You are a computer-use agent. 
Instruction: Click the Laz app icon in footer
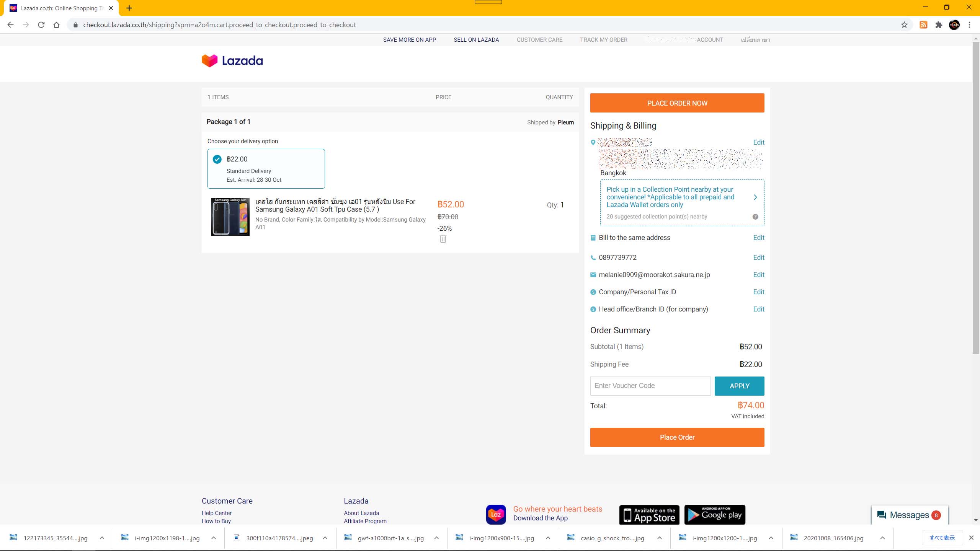(x=496, y=514)
